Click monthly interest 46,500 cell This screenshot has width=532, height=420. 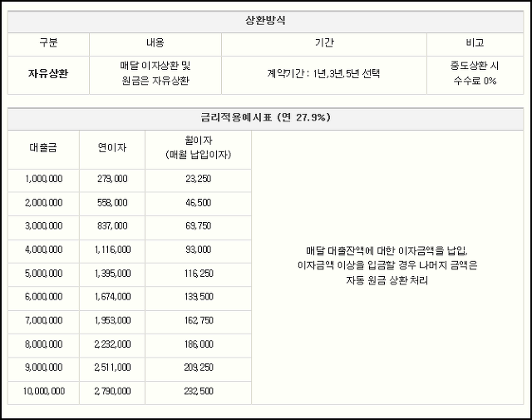[198, 204]
